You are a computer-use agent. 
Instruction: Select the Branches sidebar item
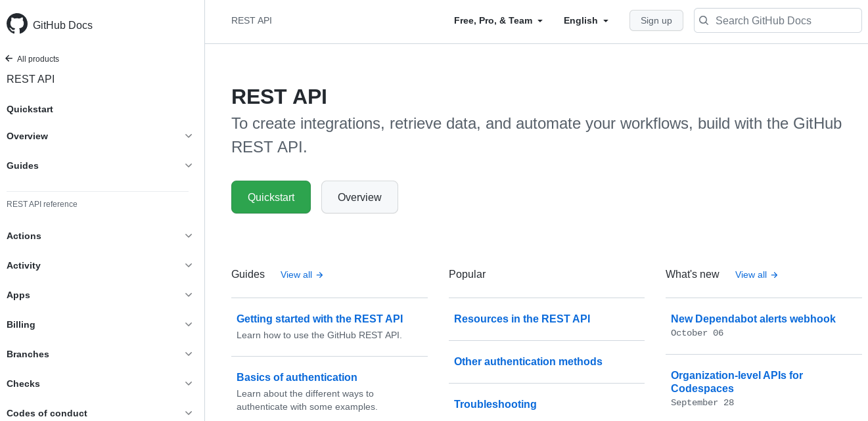tap(28, 354)
